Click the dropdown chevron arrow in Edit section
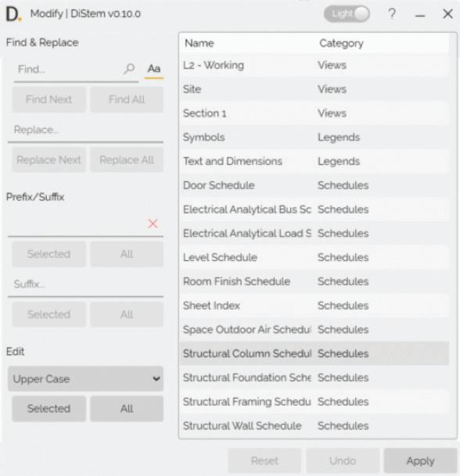 point(156,378)
